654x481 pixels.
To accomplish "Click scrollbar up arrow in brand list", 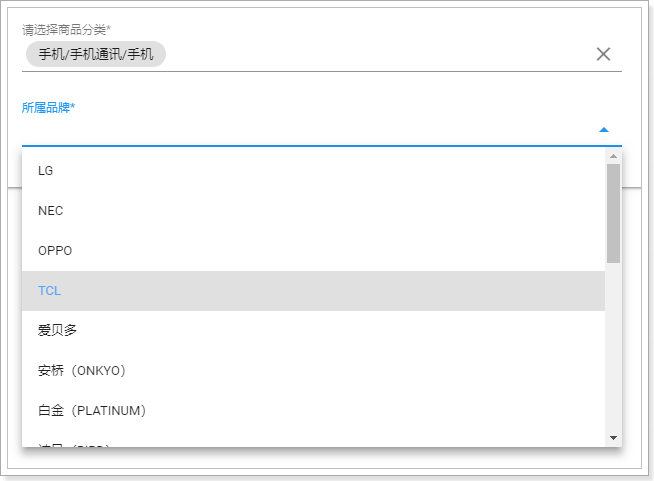I will click(x=613, y=156).
